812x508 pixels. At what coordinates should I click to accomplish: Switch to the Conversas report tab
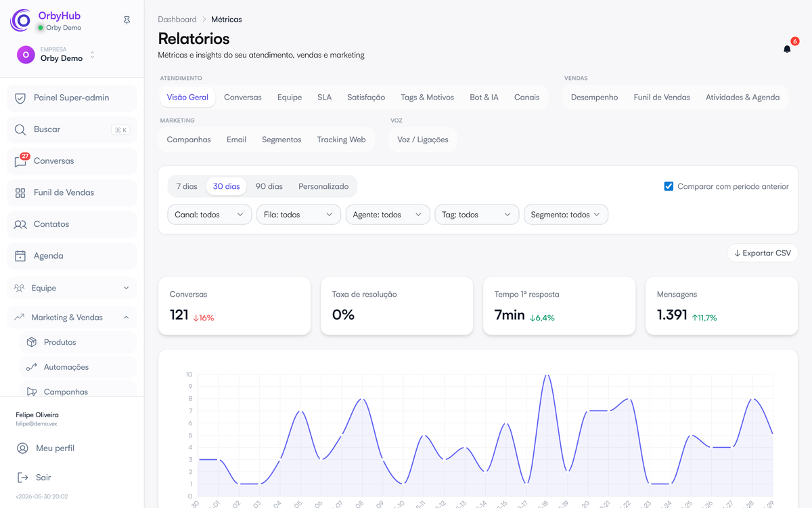point(243,98)
